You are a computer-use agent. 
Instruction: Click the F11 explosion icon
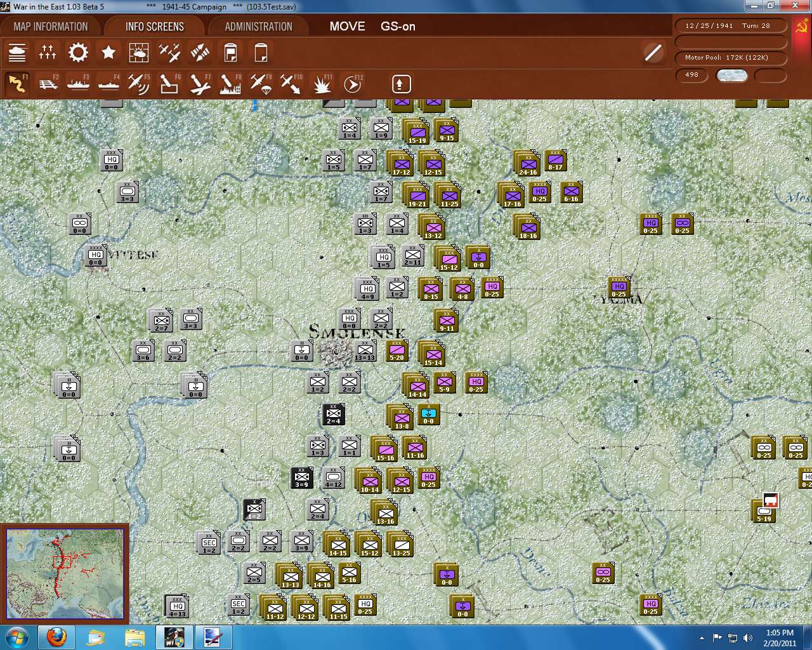tap(322, 84)
